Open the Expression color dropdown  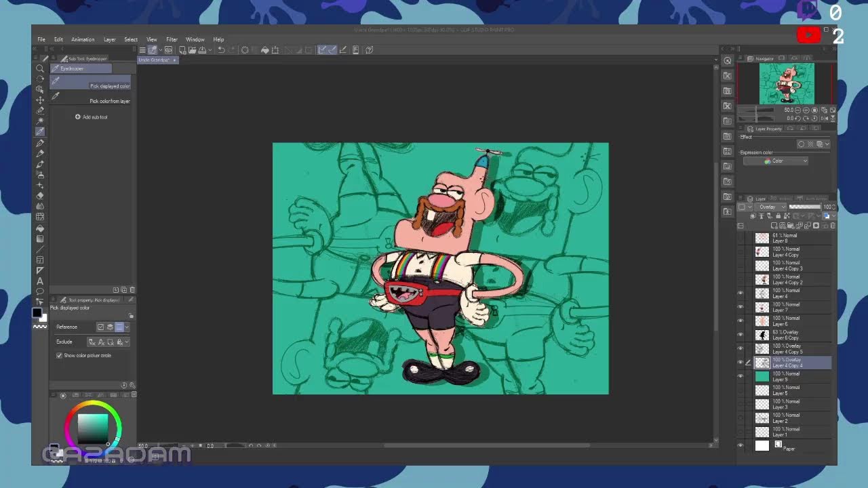click(x=776, y=161)
